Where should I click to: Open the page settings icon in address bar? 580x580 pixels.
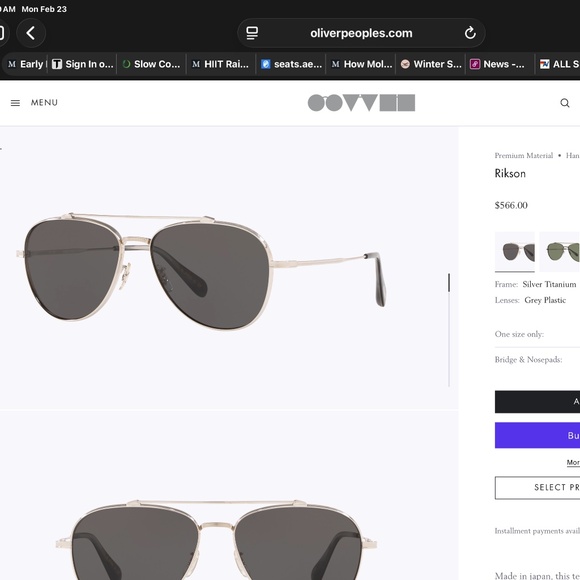coord(252,33)
